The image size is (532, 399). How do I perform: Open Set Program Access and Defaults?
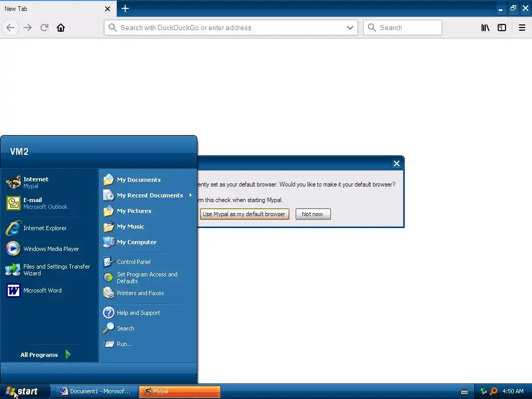148,277
